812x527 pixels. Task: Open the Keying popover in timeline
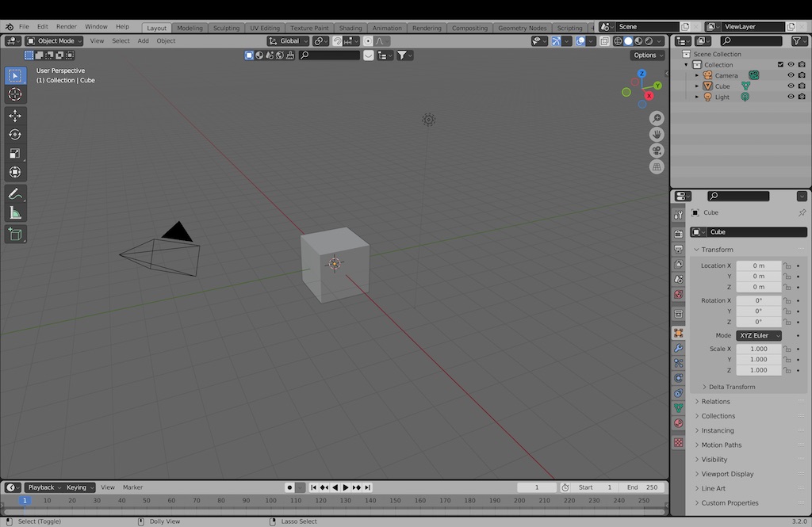coord(80,487)
